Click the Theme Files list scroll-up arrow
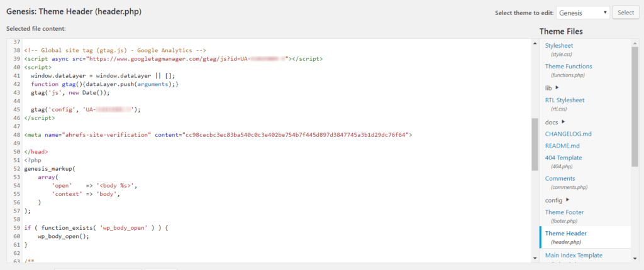Image resolution: width=644 pixels, height=270 pixels. pyautogui.click(x=635, y=43)
